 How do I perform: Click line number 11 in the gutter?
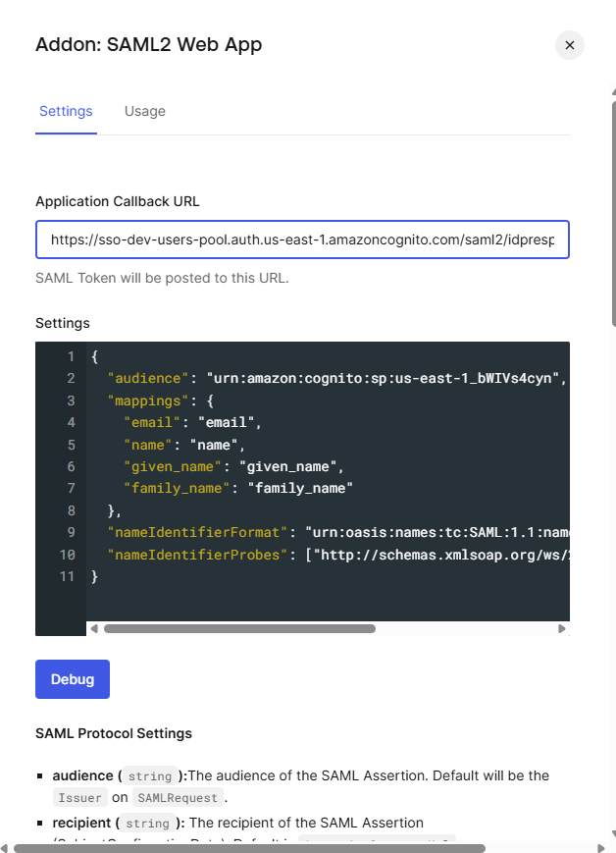click(x=67, y=576)
